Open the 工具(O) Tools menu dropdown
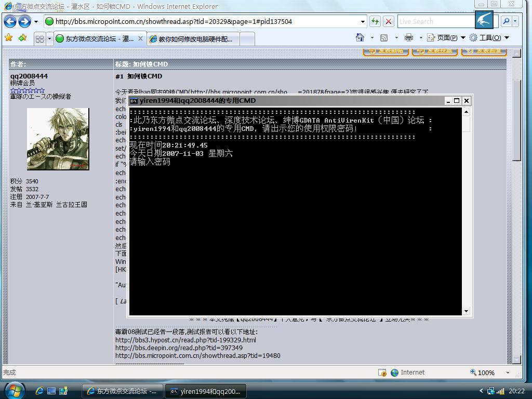 point(489,38)
